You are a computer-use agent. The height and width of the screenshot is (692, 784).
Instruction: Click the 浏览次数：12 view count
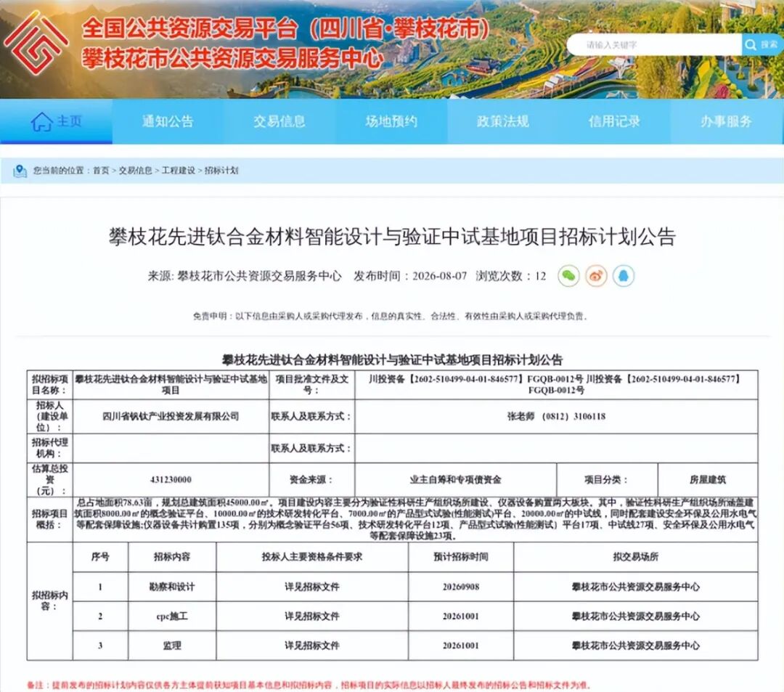[x=511, y=276]
